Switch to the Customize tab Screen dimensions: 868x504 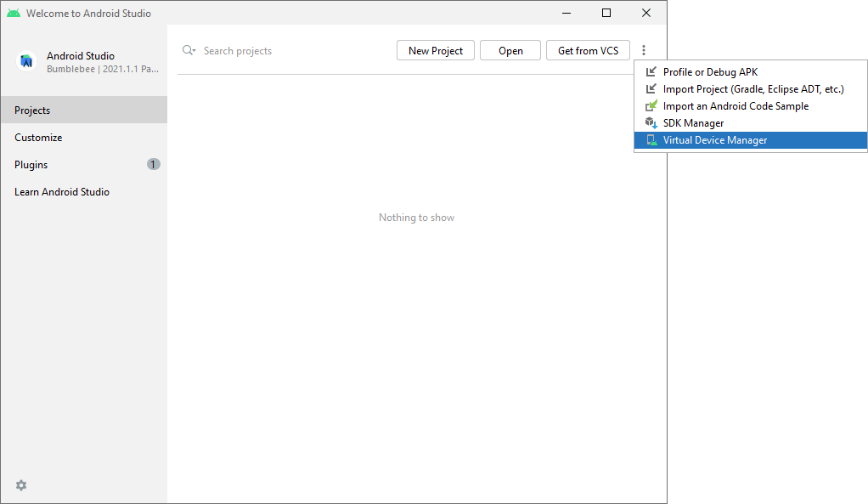[x=83, y=137]
